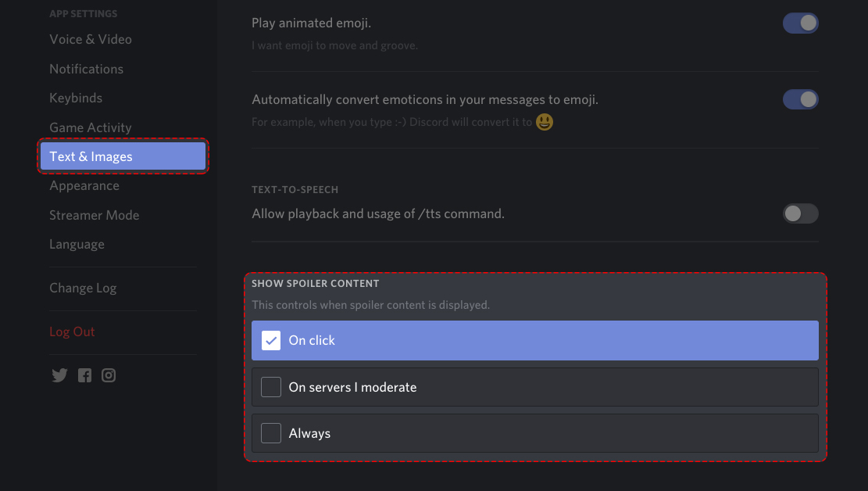The height and width of the screenshot is (491, 868).
Task: Click the red Log Out button
Action: pos(72,332)
